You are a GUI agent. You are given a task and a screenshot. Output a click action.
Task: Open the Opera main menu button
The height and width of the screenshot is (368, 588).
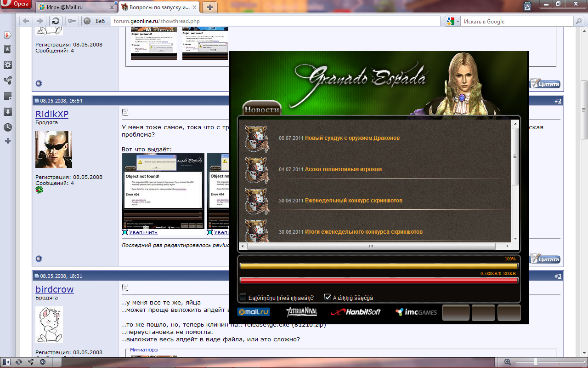[x=16, y=5]
